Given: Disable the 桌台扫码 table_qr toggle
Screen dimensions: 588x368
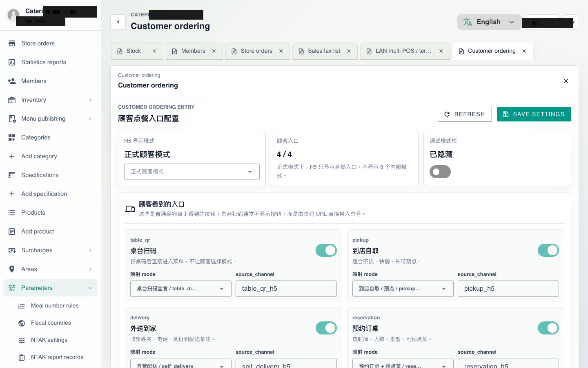Looking at the screenshot, I should pyautogui.click(x=326, y=250).
